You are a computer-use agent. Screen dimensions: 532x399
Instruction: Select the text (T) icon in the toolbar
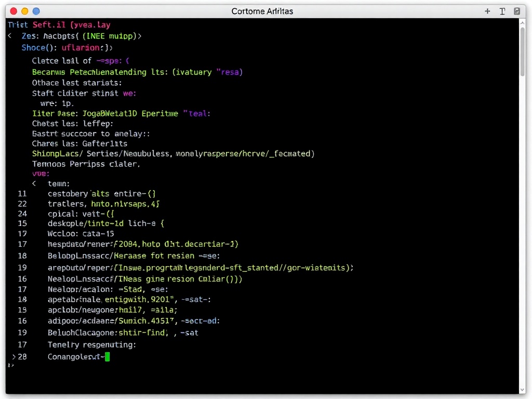point(502,10)
